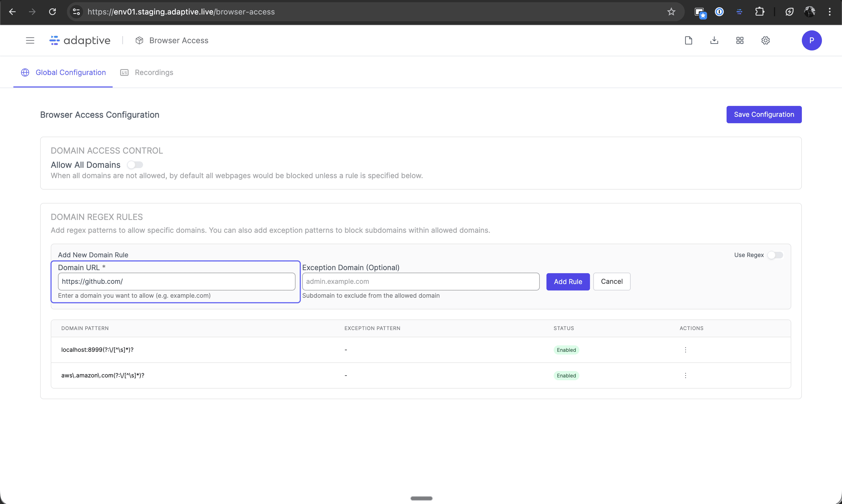
Task: Open the hamburger navigation menu
Action: pyautogui.click(x=30, y=40)
